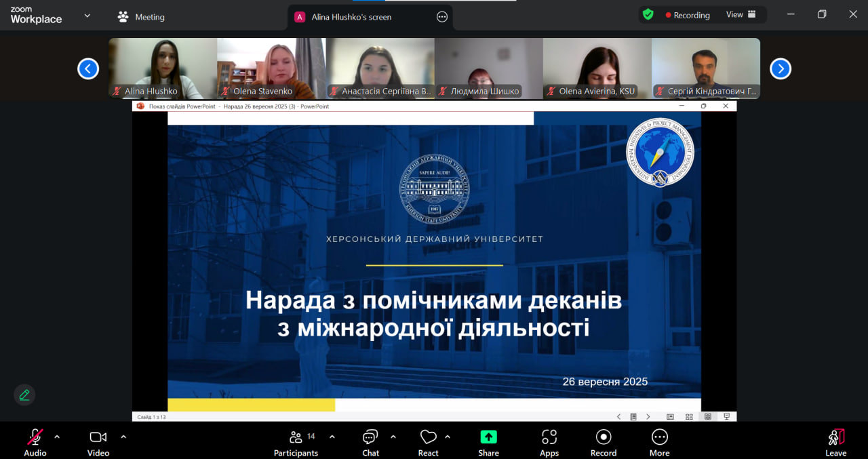Open PowerPoint slide navigator icon
The height and width of the screenshot is (459, 868).
[633, 417]
